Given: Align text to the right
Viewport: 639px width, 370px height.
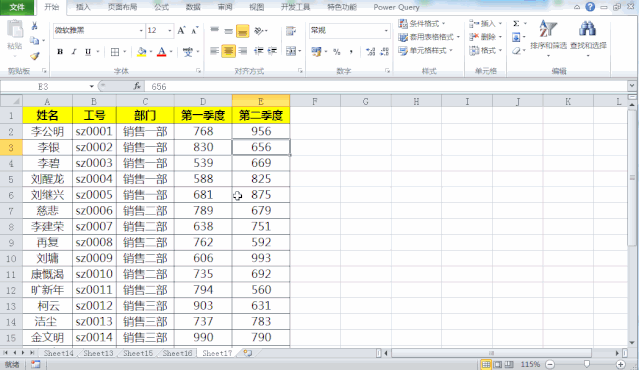Looking at the screenshot, I should pos(243,51).
